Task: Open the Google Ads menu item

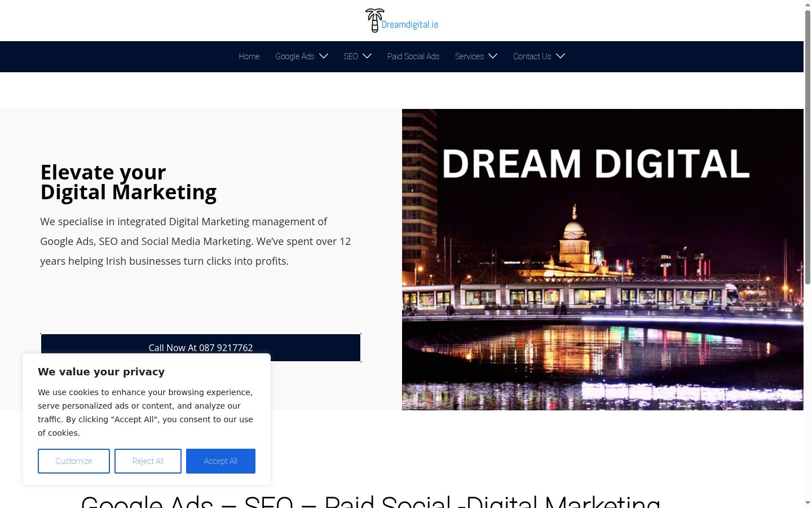Action: tap(295, 56)
